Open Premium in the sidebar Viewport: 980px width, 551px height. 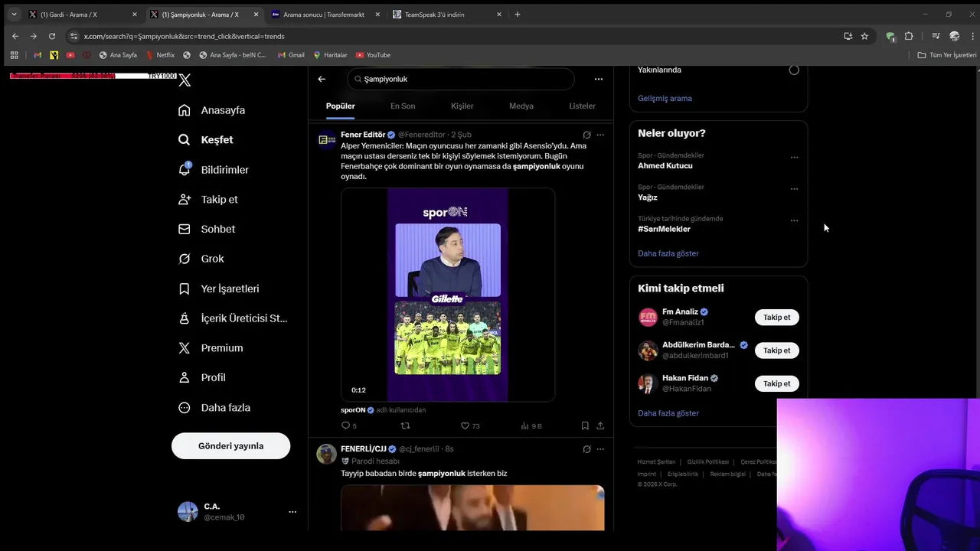click(210, 348)
